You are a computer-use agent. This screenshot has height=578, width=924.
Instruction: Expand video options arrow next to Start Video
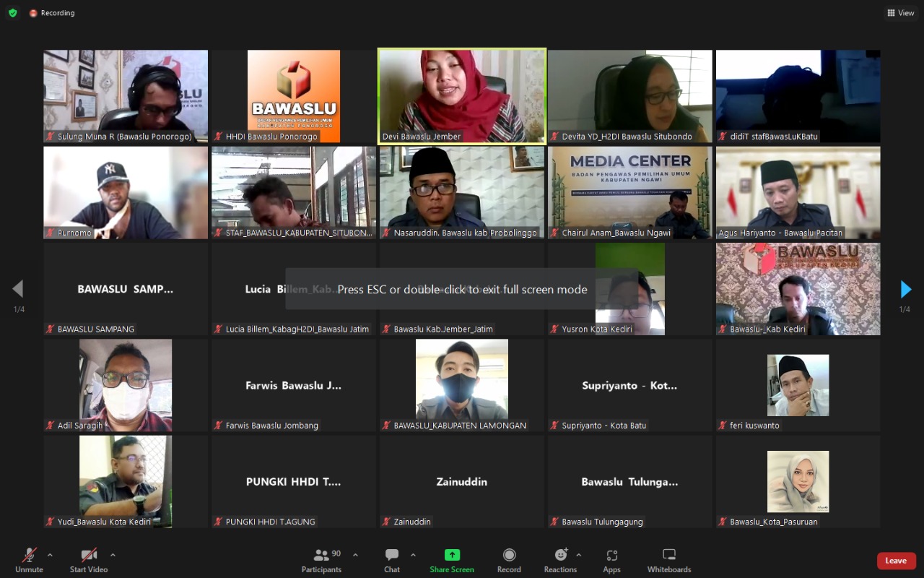click(113, 555)
